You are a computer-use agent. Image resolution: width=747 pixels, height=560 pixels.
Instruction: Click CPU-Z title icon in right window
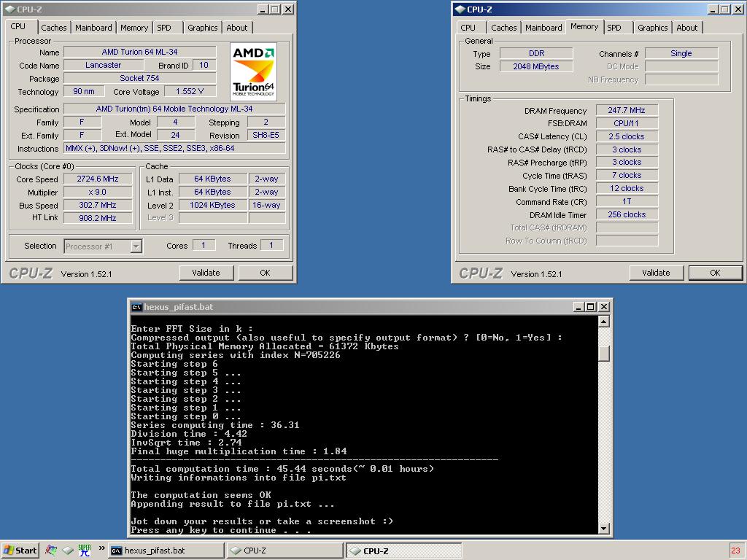click(x=460, y=9)
